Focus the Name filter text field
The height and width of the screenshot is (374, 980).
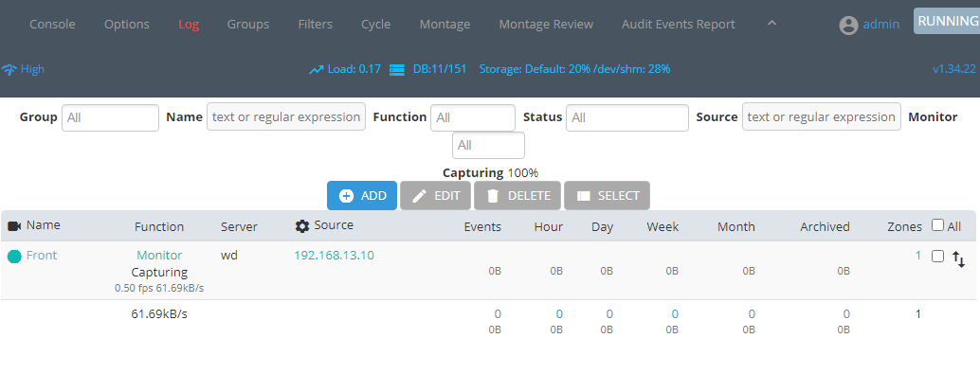point(286,116)
